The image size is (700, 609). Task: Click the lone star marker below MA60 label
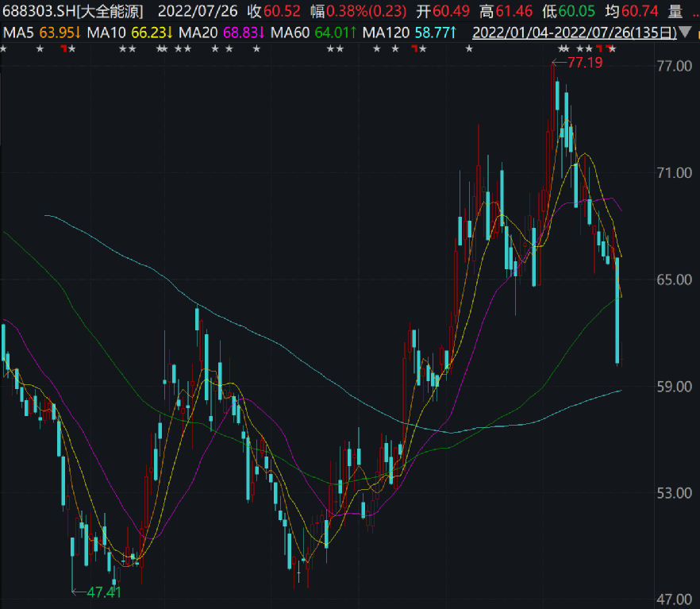(256, 49)
